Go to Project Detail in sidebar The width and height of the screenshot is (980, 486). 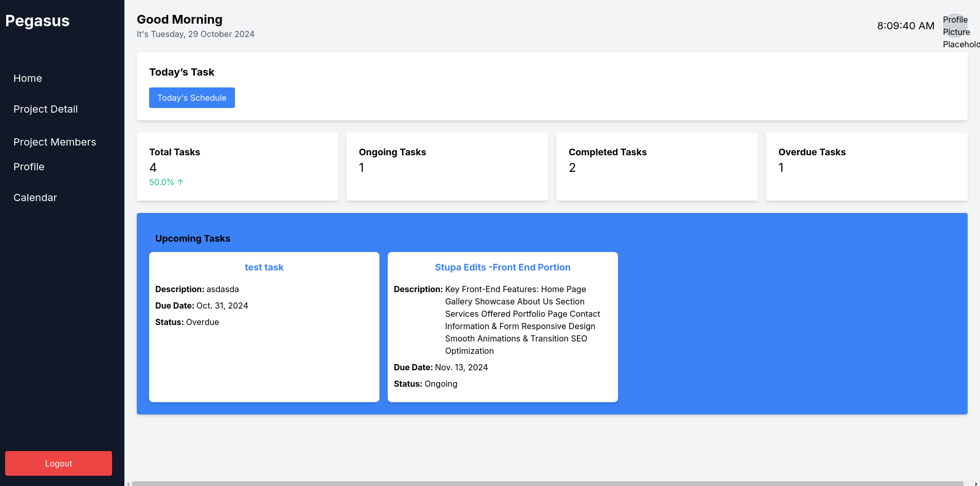point(45,109)
